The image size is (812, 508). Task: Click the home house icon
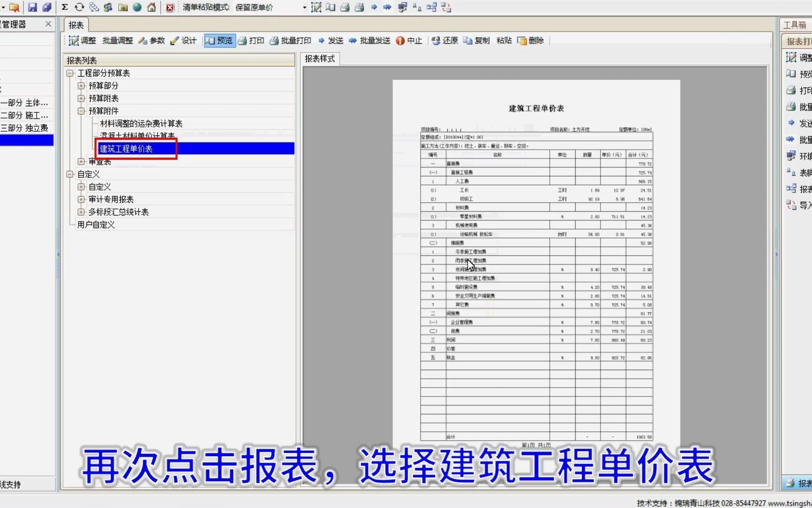click(x=152, y=7)
